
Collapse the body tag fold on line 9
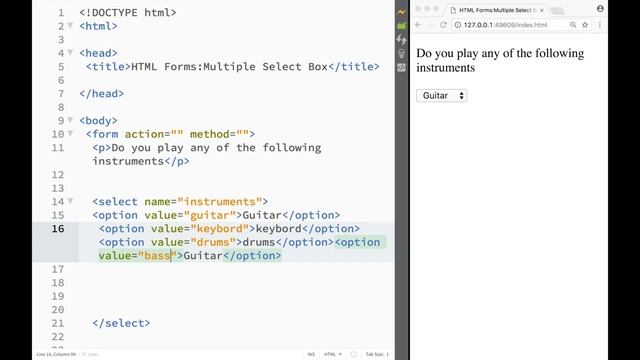click(x=70, y=120)
